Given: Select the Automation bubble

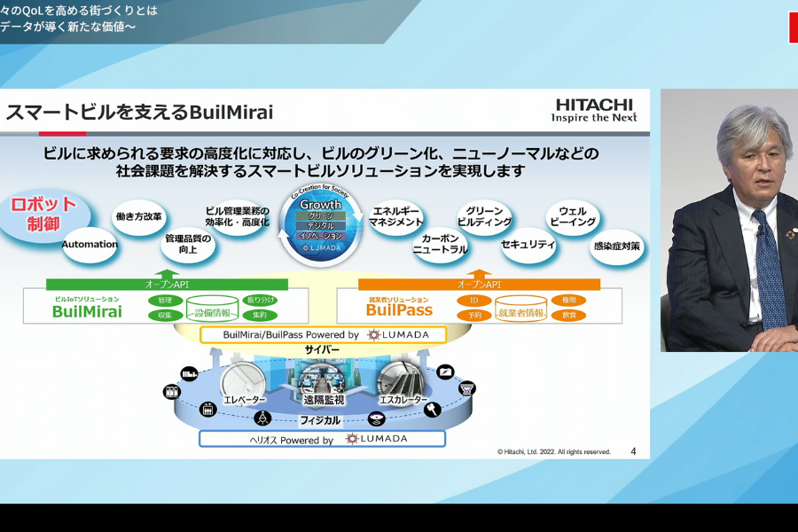Looking at the screenshot, I should click(90, 245).
